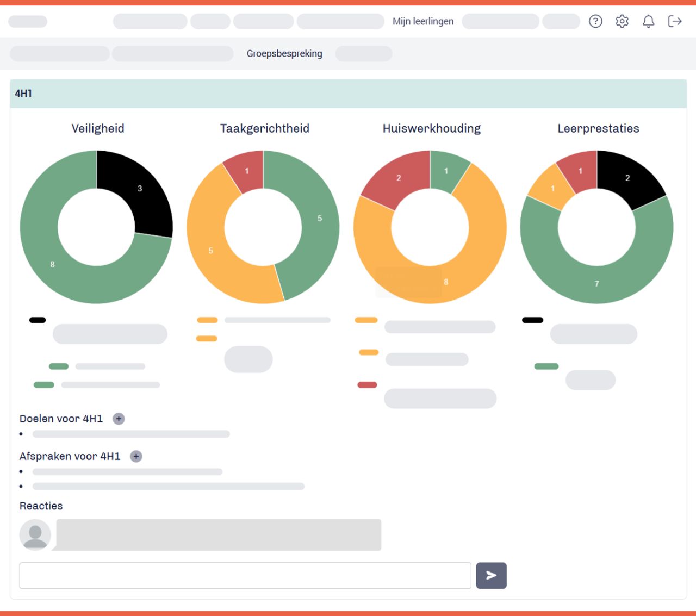
Task: Add a goal with plus beside Doelen voor 4H1
Action: pyautogui.click(x=119, y=419)
